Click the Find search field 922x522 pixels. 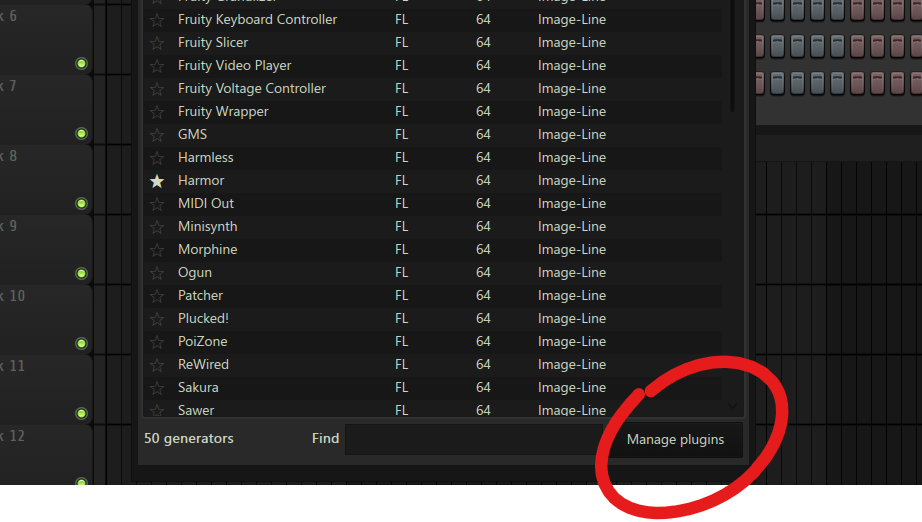pos(474,439)
